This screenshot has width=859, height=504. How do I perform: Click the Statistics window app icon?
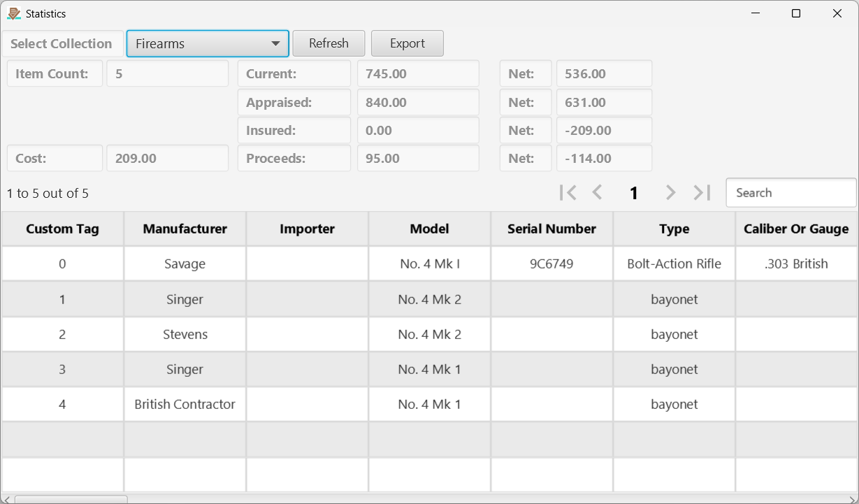pyautogui.click(x=13, y=13)
